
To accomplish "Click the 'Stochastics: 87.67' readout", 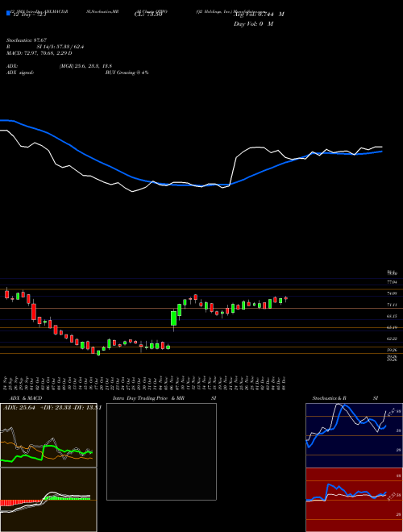I will coord(27,40).
